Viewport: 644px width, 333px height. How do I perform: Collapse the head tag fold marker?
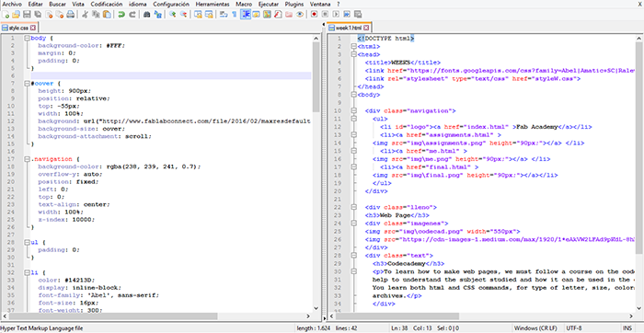click(353, 54)
